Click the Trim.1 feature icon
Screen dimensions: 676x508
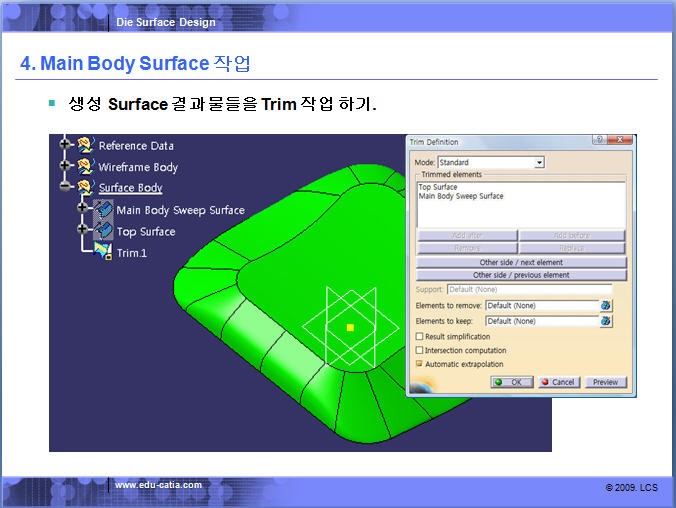103,252
